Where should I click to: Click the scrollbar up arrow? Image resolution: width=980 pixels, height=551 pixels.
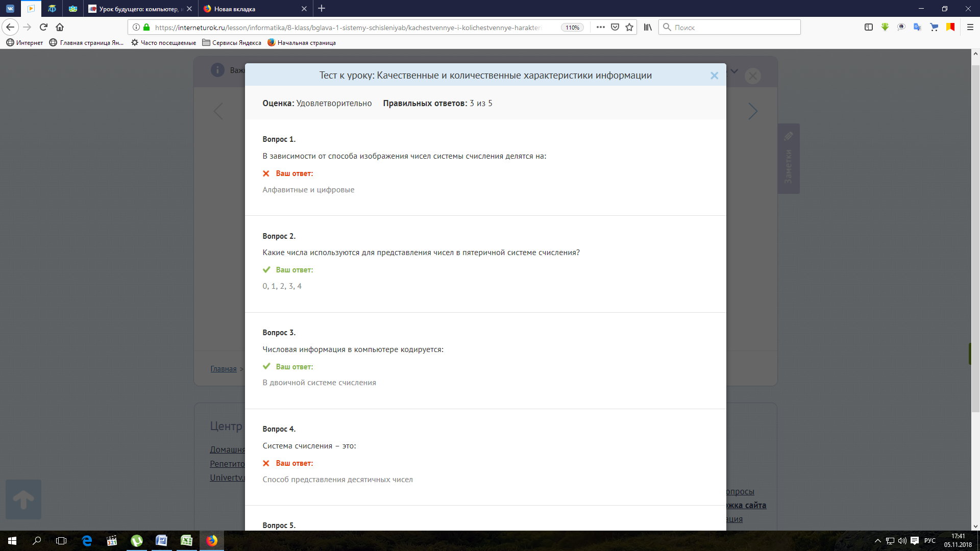click(975, 54)
